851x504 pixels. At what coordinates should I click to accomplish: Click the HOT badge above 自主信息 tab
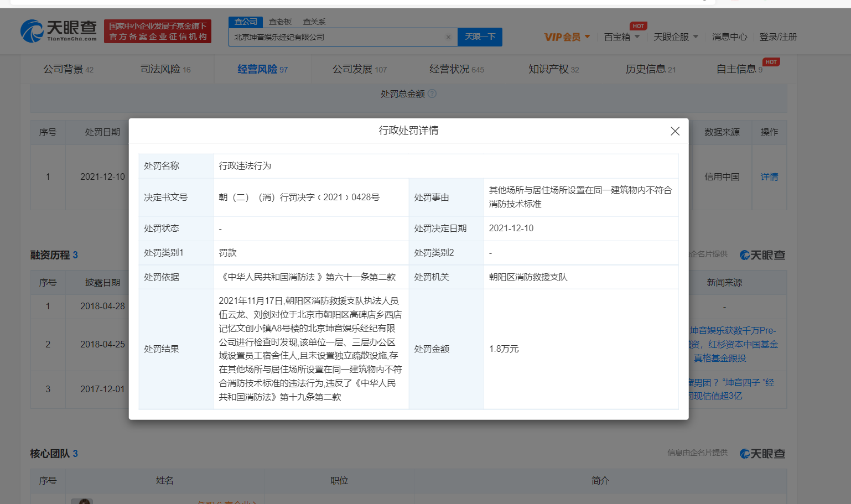click(772, 61)
